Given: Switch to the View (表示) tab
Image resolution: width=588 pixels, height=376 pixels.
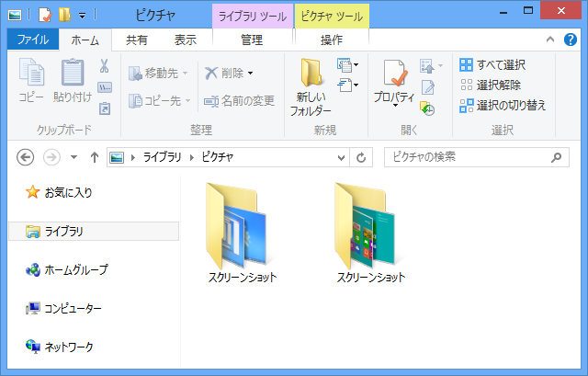Looking at the screenshot, I should pyautogui.click(x=186, y=40).
